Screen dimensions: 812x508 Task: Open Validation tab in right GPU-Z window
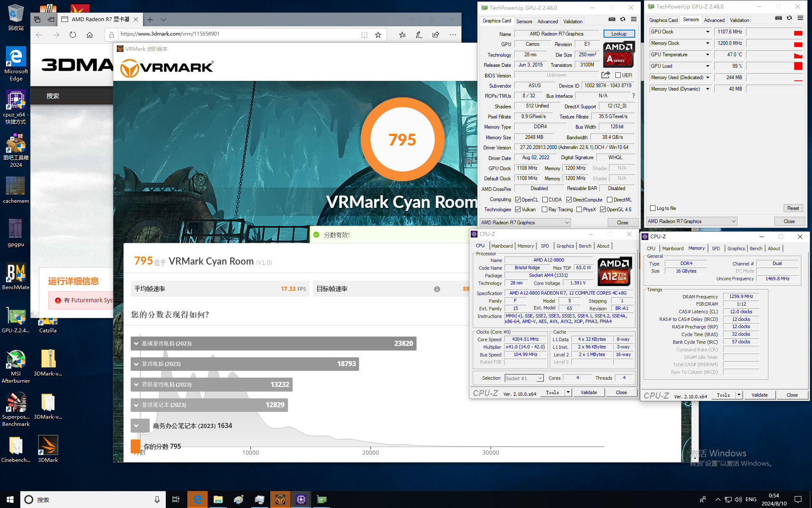(739, 20)
